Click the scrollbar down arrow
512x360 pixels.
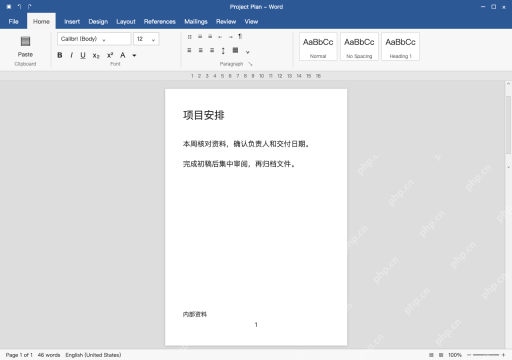click(508, 167)
